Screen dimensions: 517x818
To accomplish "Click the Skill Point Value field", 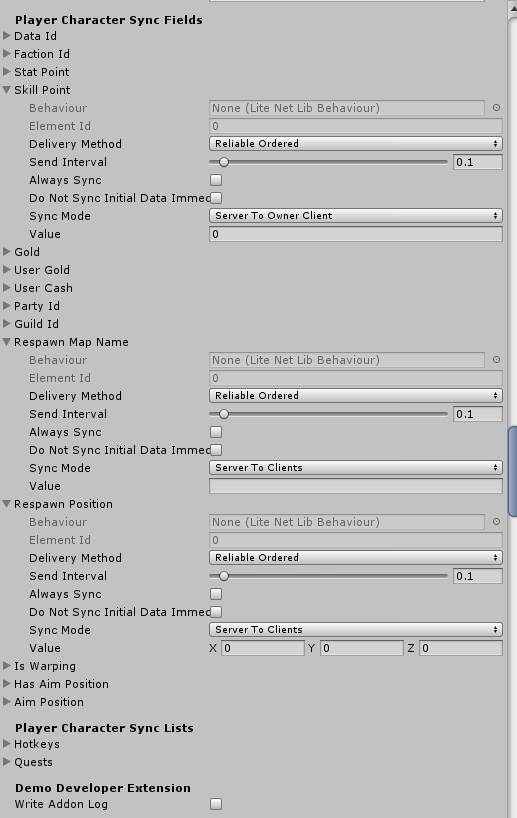I will pos(356,234).
